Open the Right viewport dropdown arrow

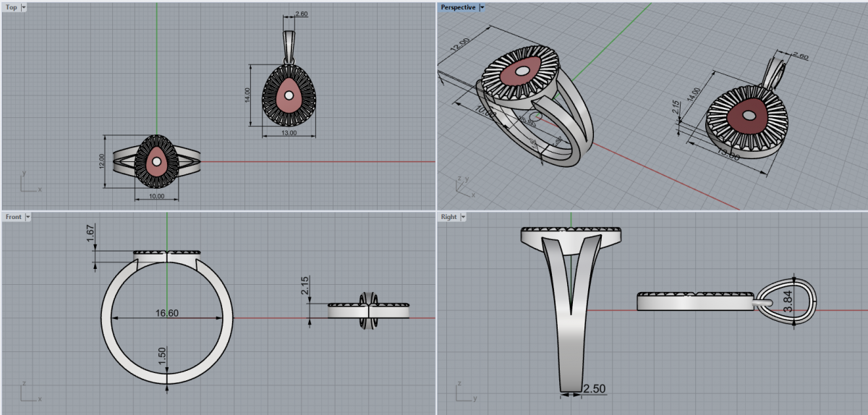pos(463,216)
